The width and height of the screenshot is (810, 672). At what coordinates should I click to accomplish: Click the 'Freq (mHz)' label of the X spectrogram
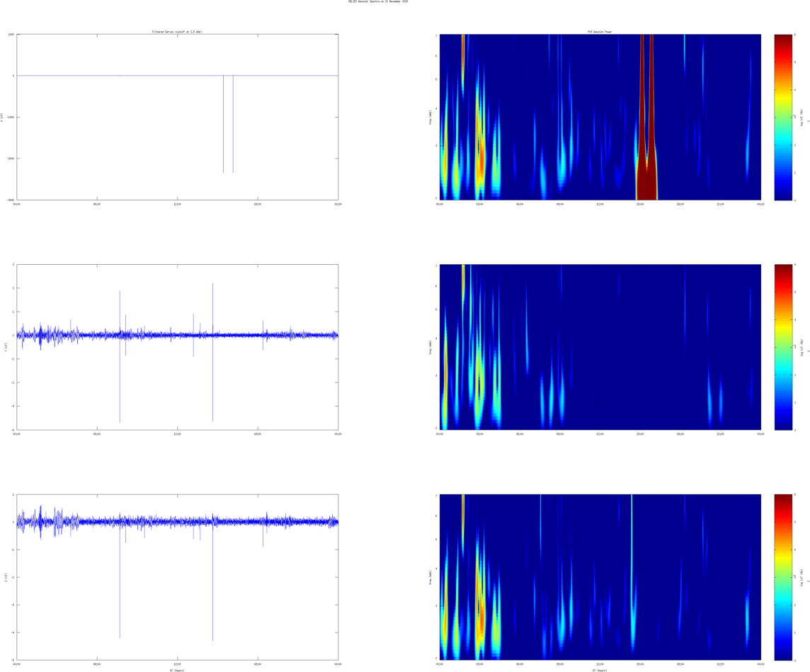click(430, 118)
